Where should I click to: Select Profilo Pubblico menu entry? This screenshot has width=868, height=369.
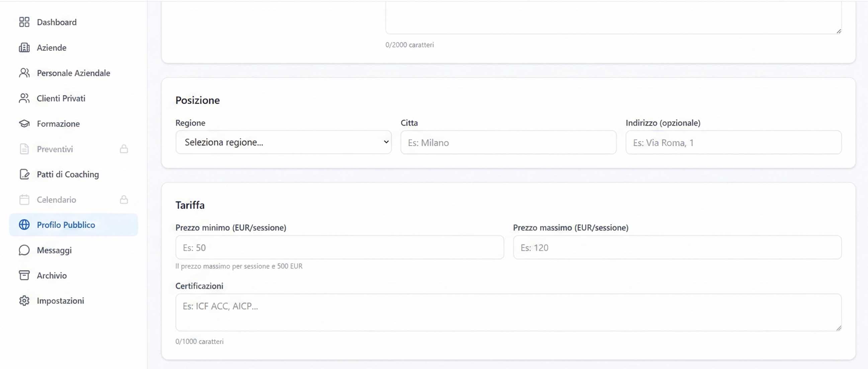pos(74,225)
